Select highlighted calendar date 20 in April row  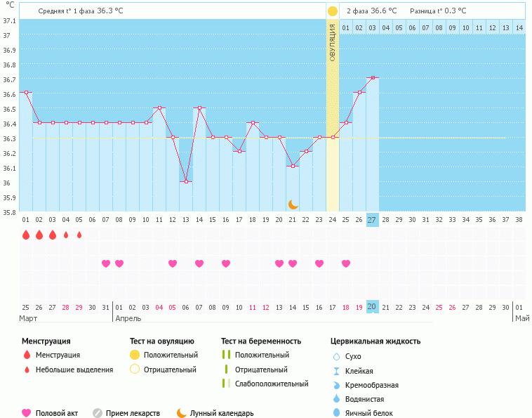point(372,307)
